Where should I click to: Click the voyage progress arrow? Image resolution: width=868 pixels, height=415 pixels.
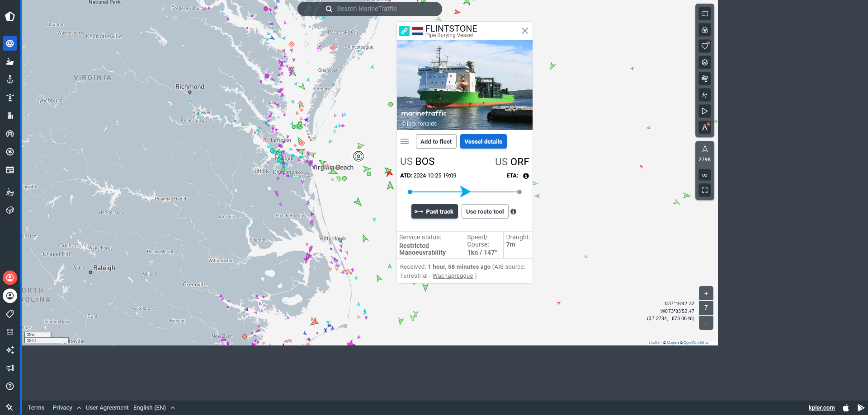tap(465, 191)
